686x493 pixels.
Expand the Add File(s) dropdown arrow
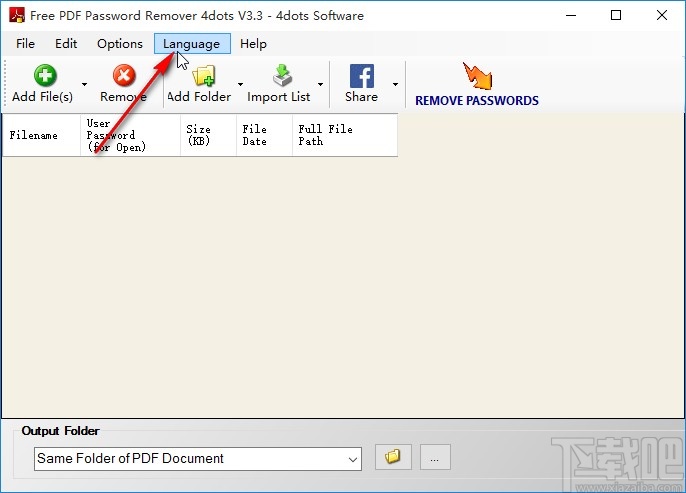pyautogui.click(x=84, y=84)
